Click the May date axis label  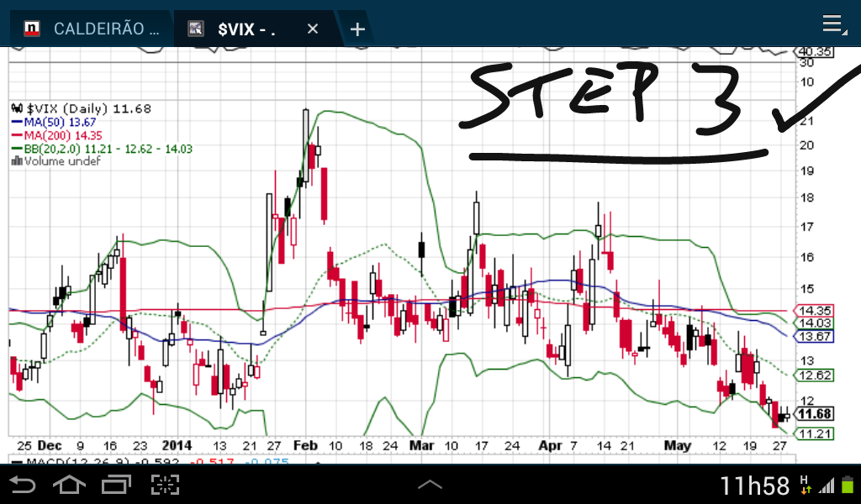click(x=677, y=446)
